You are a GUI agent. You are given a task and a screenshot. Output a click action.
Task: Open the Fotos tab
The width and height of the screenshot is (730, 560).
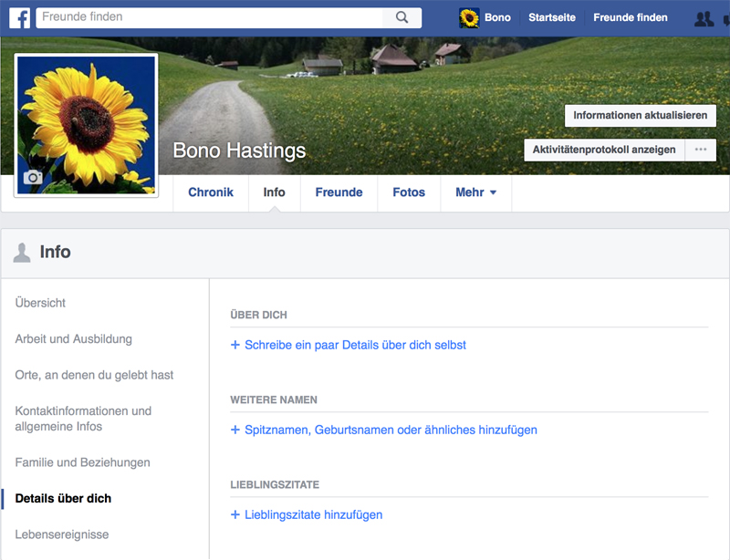pos(409,192)
